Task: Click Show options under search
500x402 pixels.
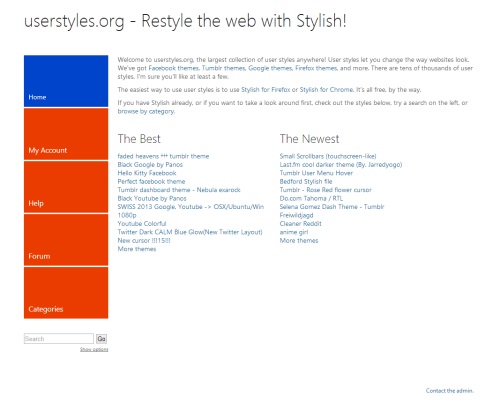Action: pyautogui.click(x=94, y=349)
